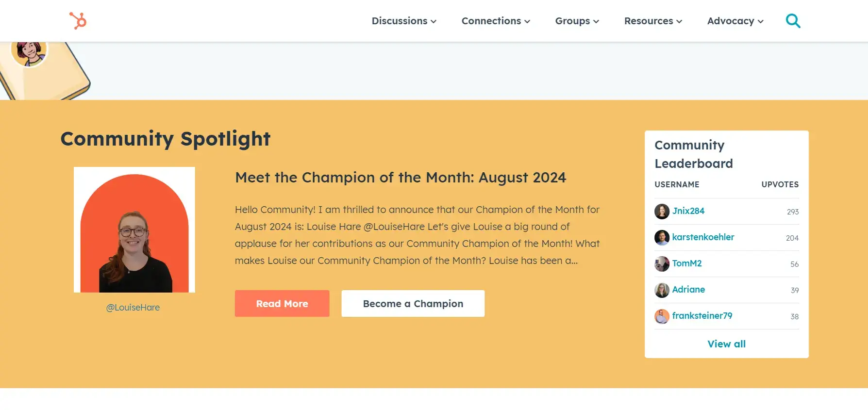Screen dimensions: 868x410
Task: Click karstenkoehler's profile avatar
Action: point(661,237)
